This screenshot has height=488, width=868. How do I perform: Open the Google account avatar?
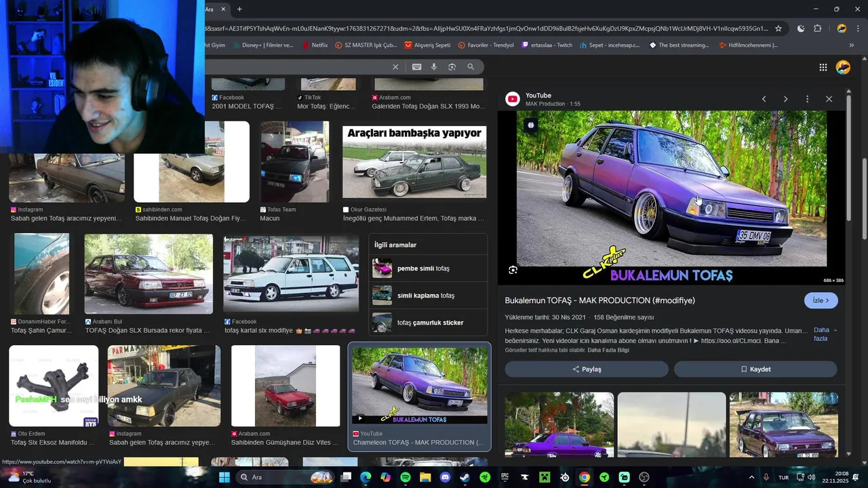pyautogui.click(x=843, y=67)
